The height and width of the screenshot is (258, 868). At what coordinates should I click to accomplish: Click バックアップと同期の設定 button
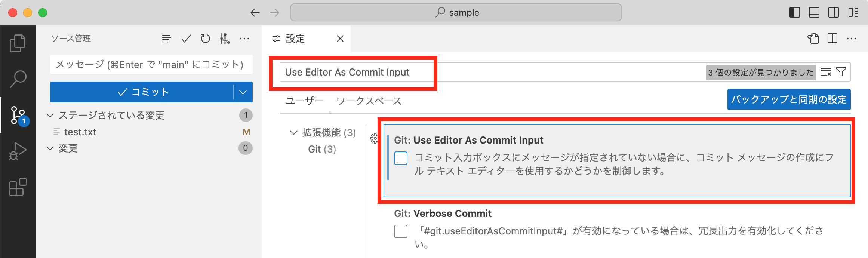pos(789,99)
